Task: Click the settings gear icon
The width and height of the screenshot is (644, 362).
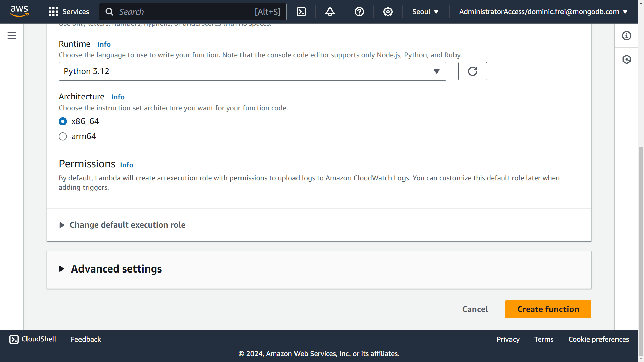Action: tap(388, 12)
